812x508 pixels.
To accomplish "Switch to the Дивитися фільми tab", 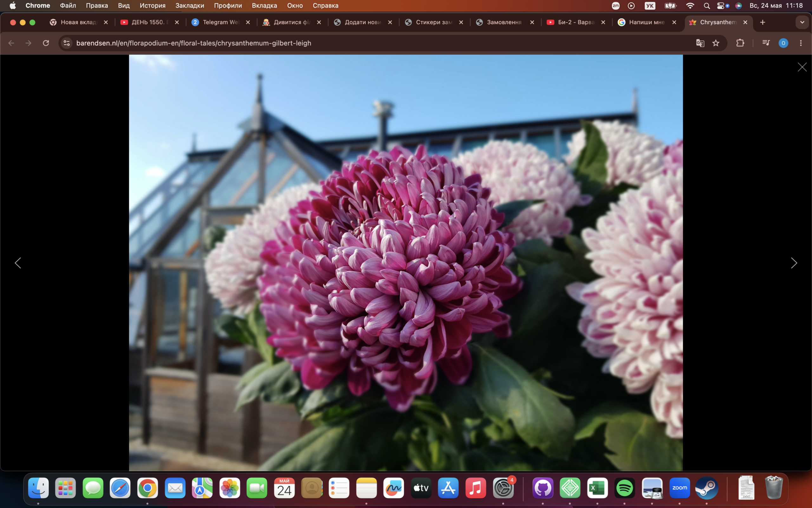I will tap(292, 22).
